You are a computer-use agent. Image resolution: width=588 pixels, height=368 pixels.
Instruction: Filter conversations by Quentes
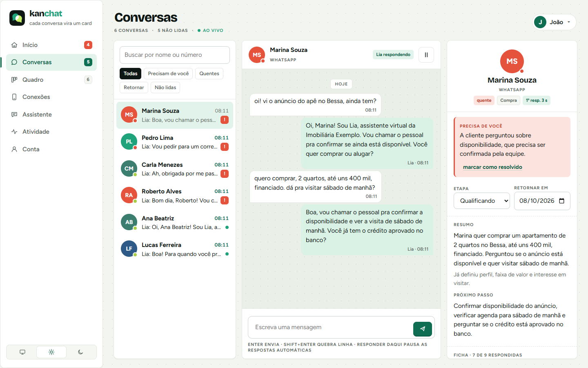pos(209,74)
